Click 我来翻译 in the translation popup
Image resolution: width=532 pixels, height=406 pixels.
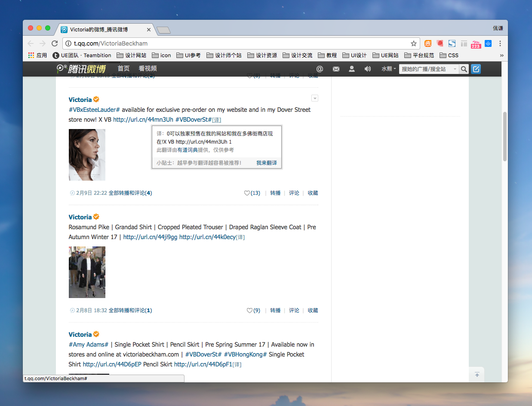[267, 163]
